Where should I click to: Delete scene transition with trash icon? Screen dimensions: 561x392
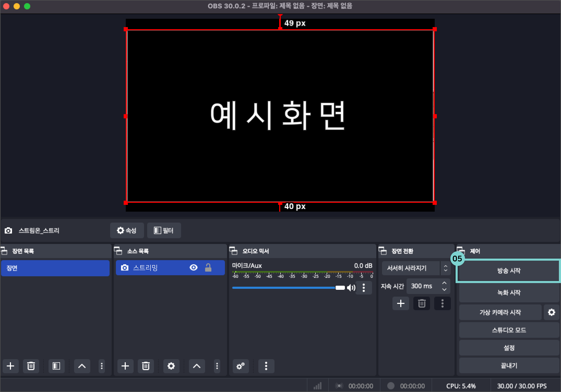[x=422, y=303]
